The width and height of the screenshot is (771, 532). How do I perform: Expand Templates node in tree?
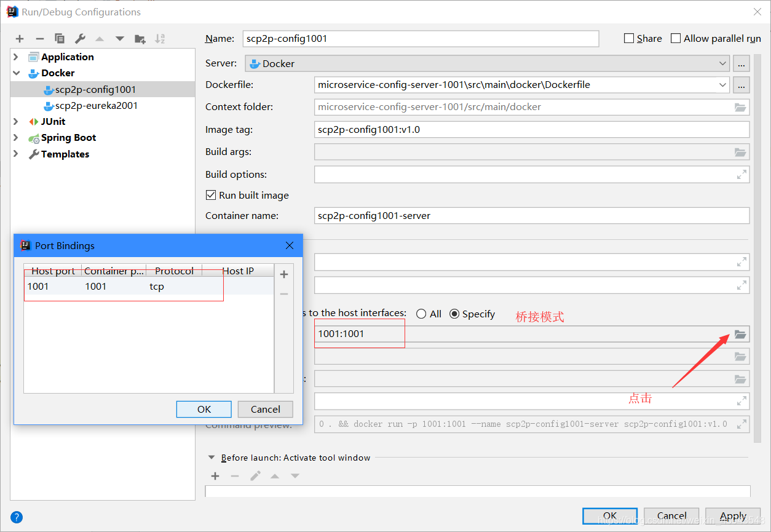16,154
